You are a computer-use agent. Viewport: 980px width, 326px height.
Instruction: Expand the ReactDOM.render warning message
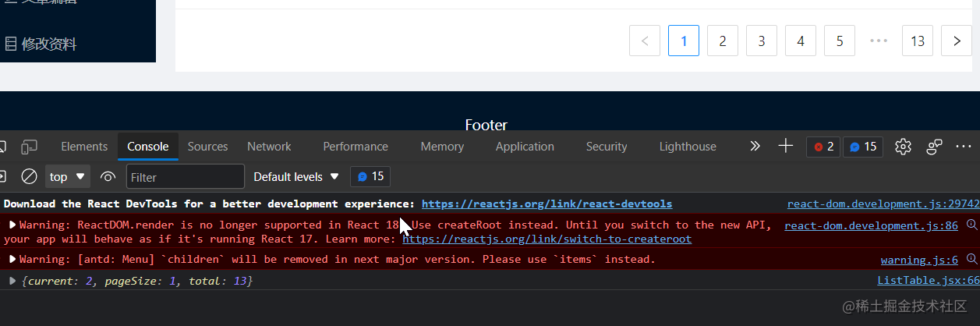[12, 225]
